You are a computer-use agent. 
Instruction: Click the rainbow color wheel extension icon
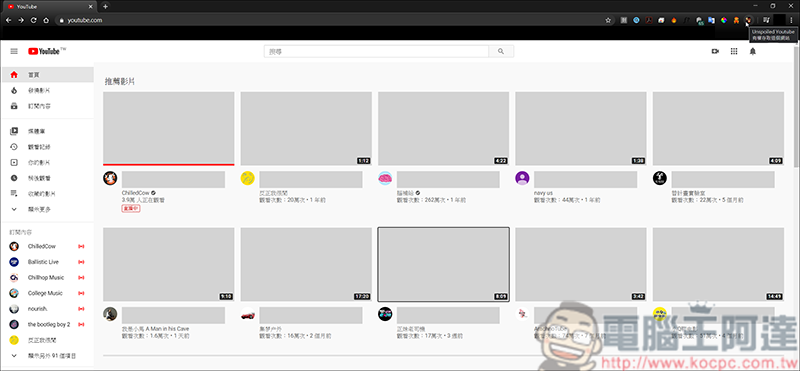(x=724, y=20)
